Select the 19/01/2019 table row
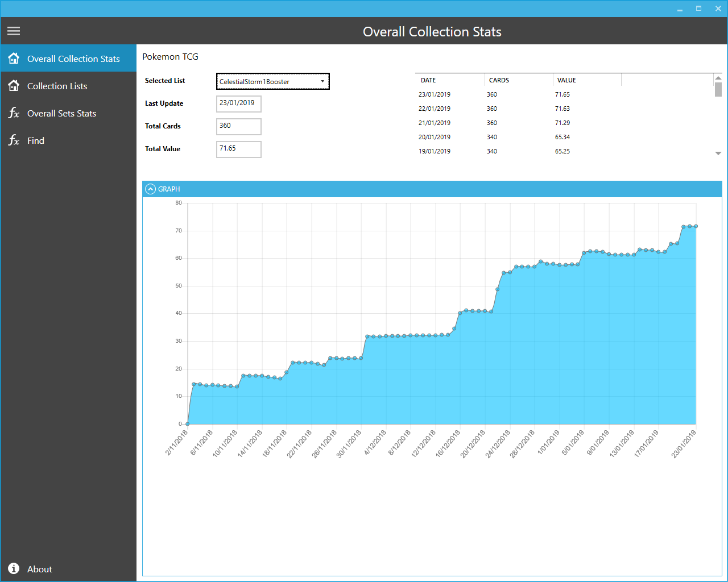 pyautogui.click(x=564, y=151)
